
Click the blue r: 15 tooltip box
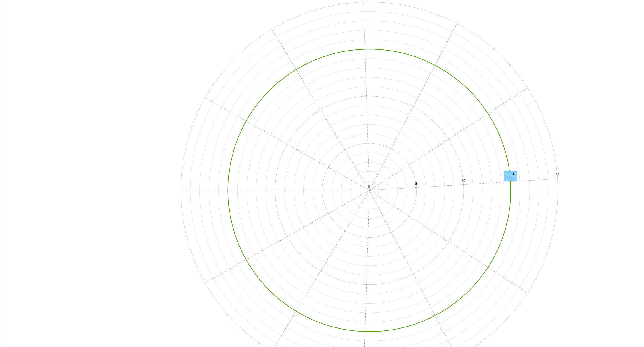[510, 176]
